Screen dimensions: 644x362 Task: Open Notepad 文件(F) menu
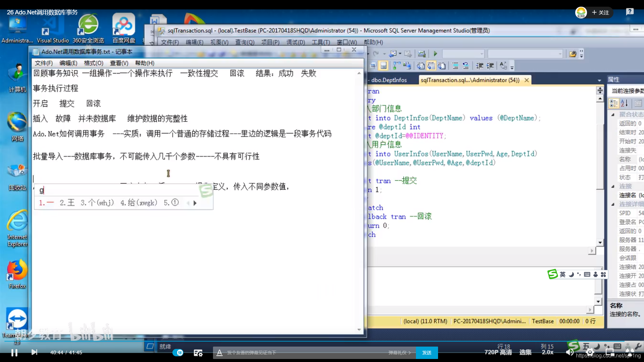[44, 63]
